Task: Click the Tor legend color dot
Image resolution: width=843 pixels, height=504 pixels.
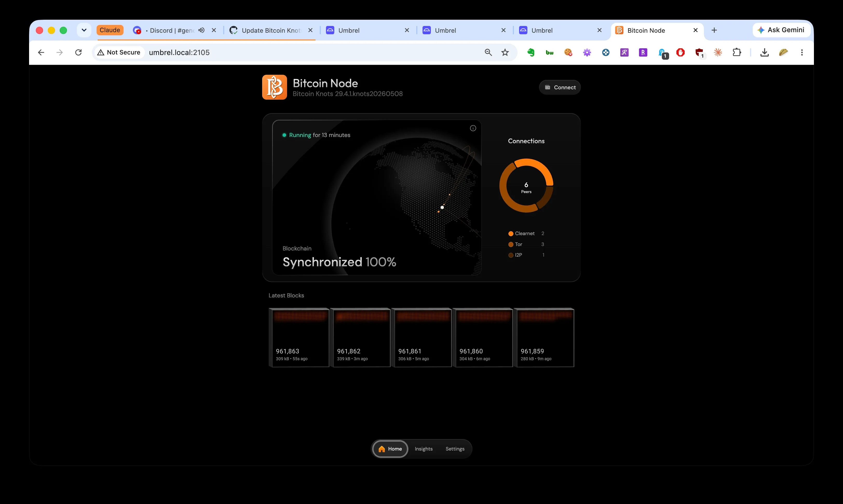Action: 511,244
